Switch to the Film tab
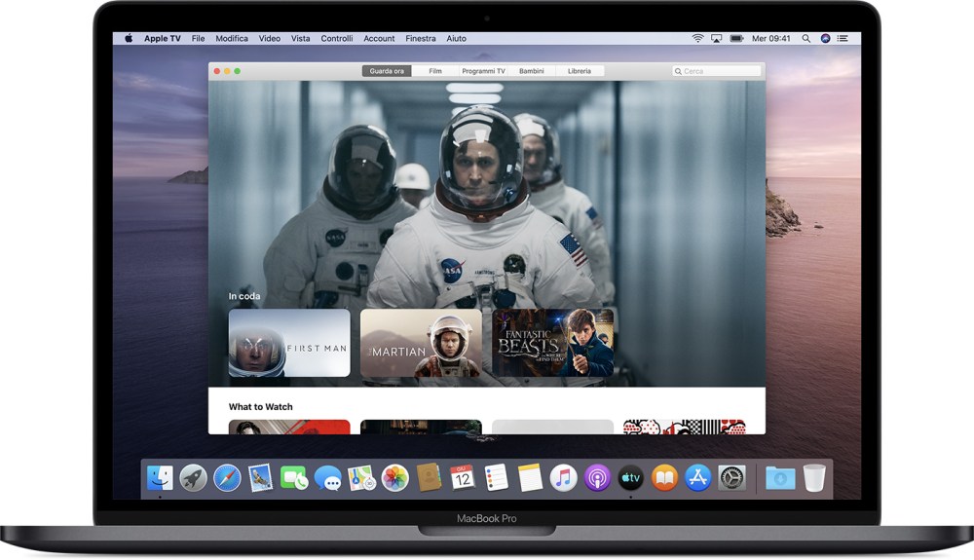974x560 pixels. point(434,71)
